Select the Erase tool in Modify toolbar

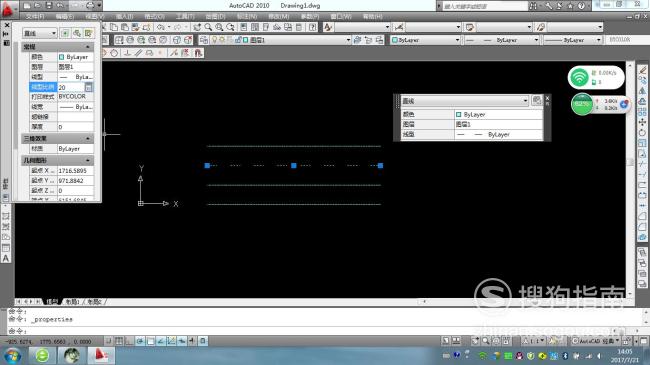coord(643,70)
